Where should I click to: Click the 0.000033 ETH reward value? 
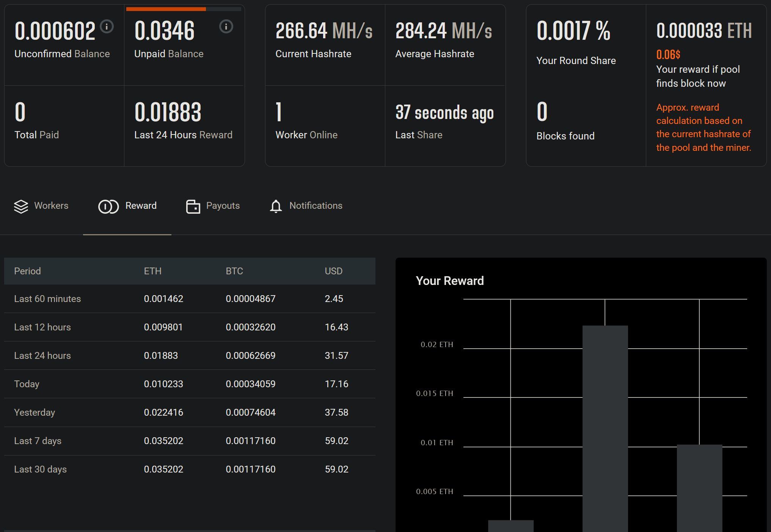point(704,31)
